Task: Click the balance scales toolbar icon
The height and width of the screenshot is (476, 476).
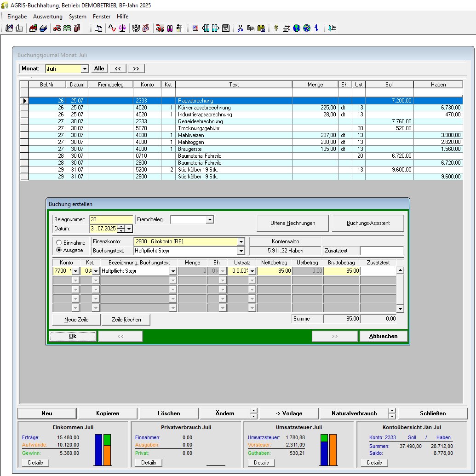Action: 122,28
